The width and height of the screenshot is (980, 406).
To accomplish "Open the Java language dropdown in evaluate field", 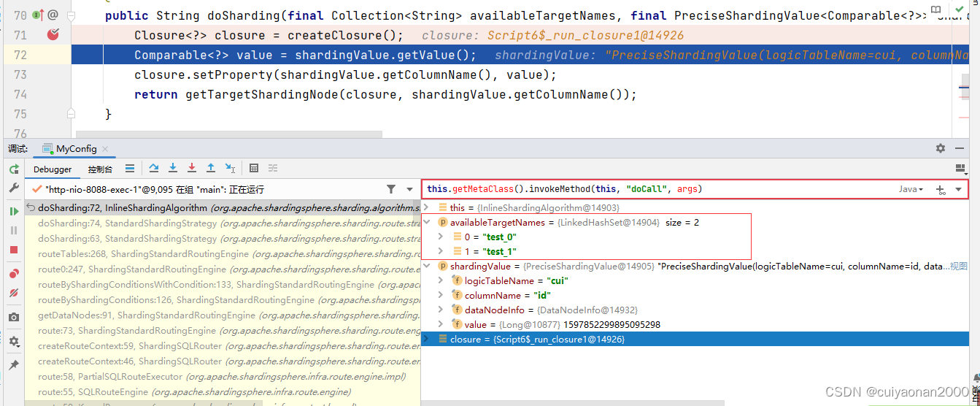I will click(911, 189).
